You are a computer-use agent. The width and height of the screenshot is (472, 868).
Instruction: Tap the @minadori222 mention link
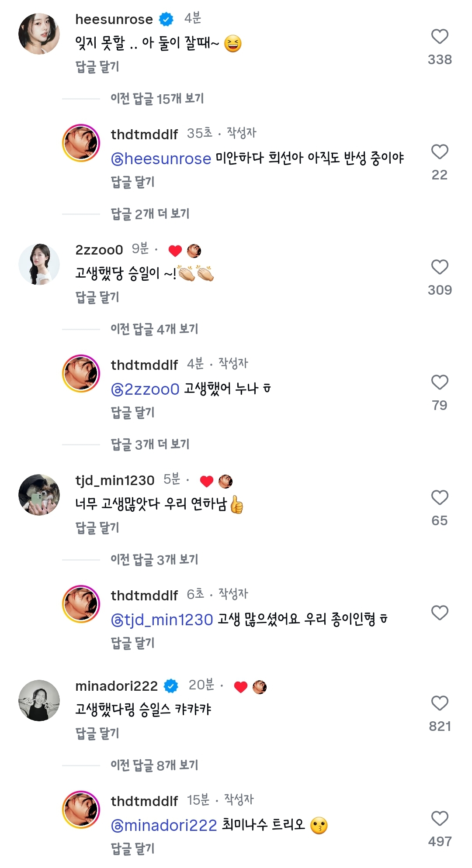(164, 826)
